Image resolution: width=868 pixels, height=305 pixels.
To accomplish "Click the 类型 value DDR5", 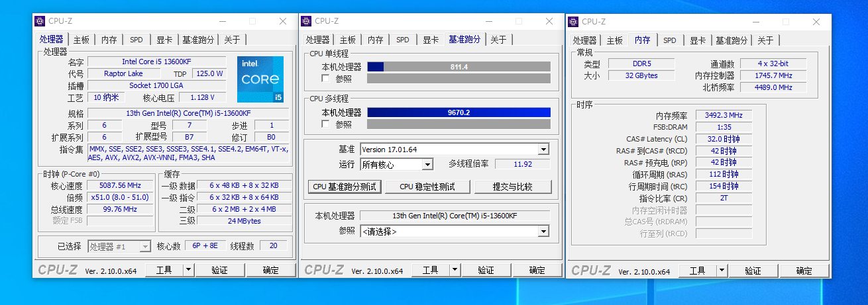I will (640, 64).
